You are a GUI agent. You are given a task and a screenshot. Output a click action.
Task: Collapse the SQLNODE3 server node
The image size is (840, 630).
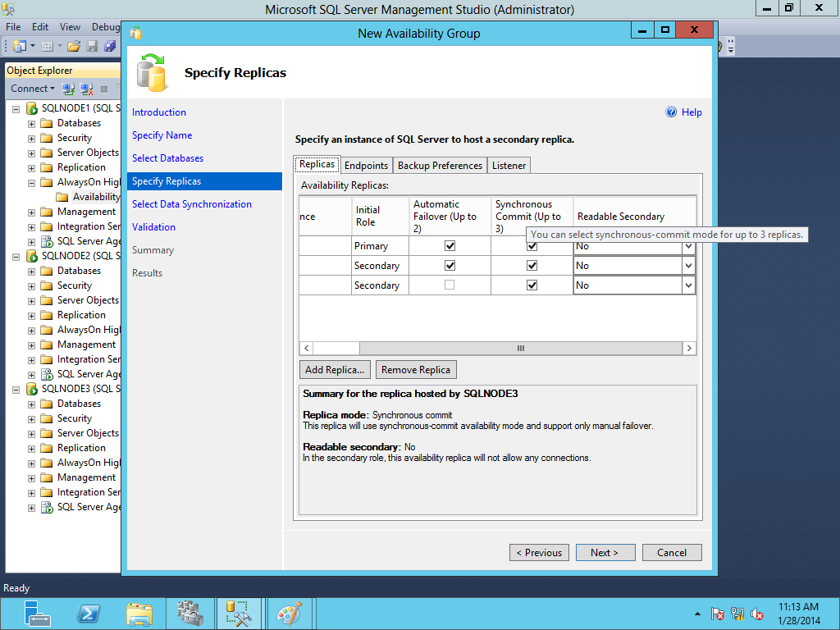(16, 390)
